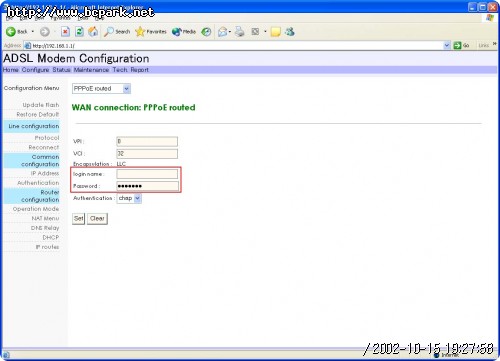Click the VPI input field
Image resolution: width=500 pixels, height=361 pixels.
tap(147, 141)
